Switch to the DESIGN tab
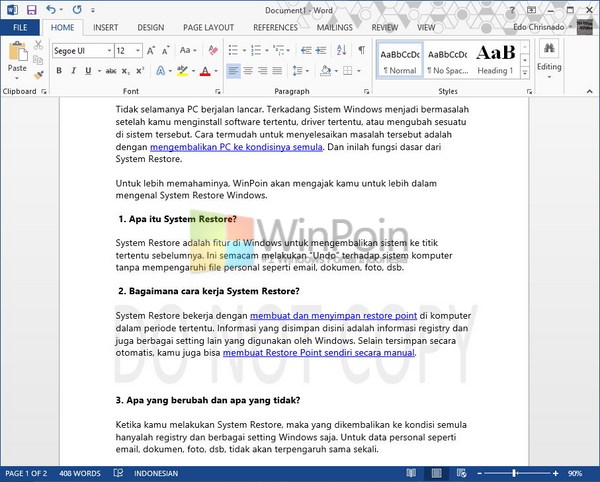 [x=151, y=28]
